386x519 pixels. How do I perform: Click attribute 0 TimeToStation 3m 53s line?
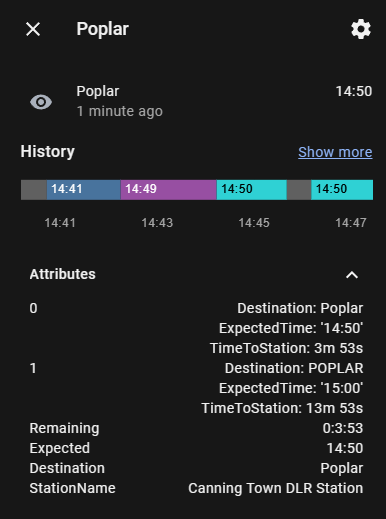[x=286, y=348]
